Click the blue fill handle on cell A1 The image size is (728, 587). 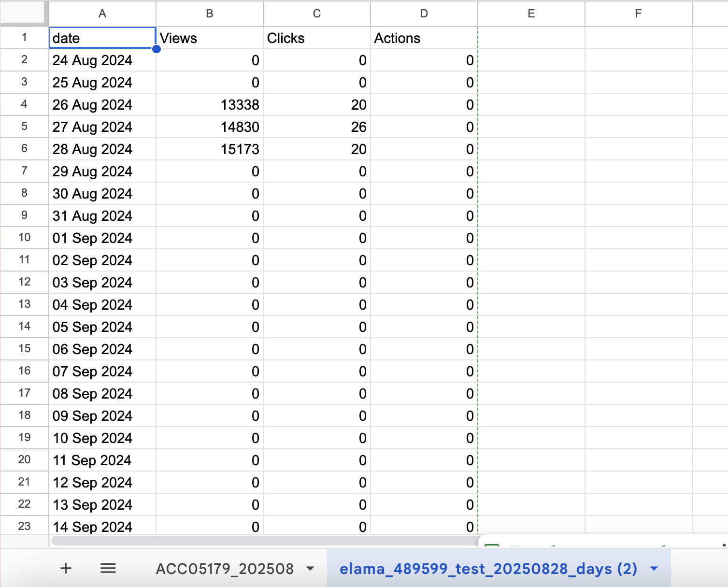pos(156,49)
